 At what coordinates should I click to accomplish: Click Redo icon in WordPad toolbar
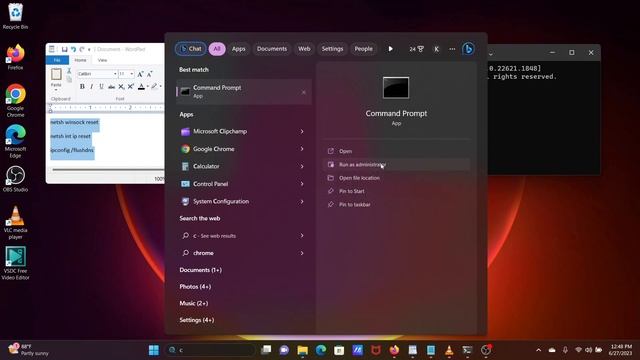(82, 49)
